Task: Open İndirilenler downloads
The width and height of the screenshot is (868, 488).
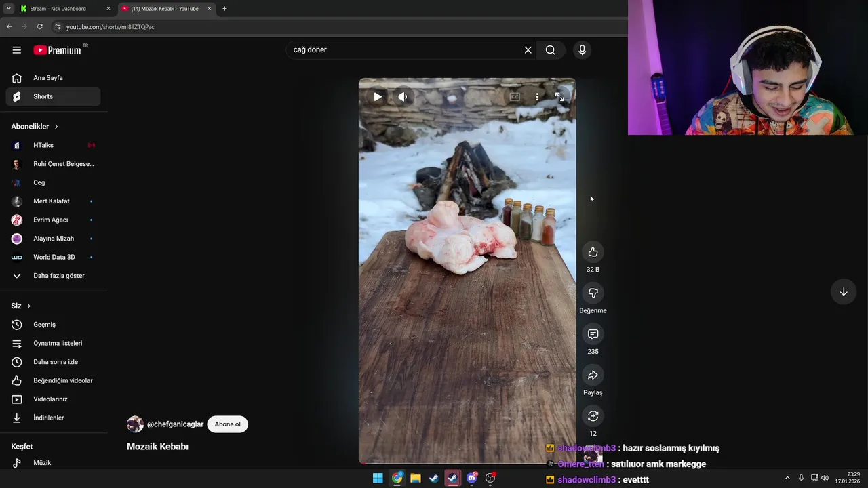Action: [x=53, y=418]
